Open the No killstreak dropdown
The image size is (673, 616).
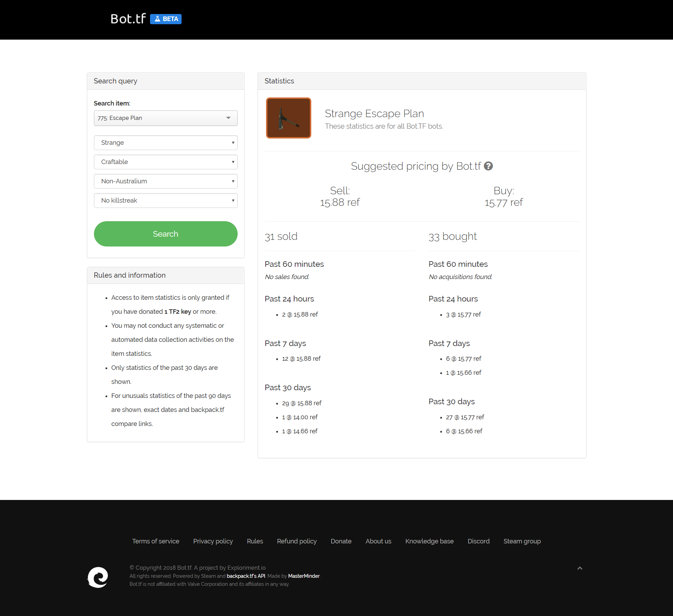pos(165,201)
